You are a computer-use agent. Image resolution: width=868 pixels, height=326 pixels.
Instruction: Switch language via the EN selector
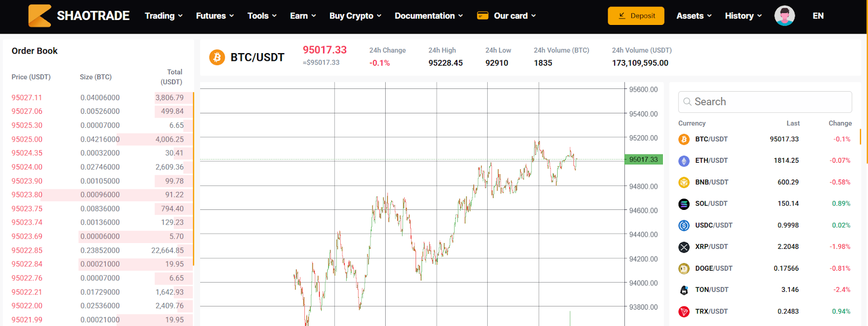[x=818, y=16]
